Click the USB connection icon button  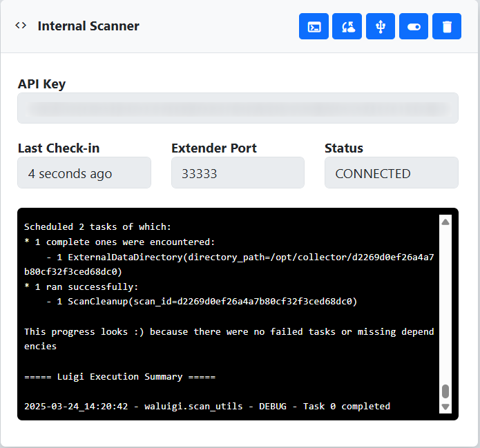(380, 27)
